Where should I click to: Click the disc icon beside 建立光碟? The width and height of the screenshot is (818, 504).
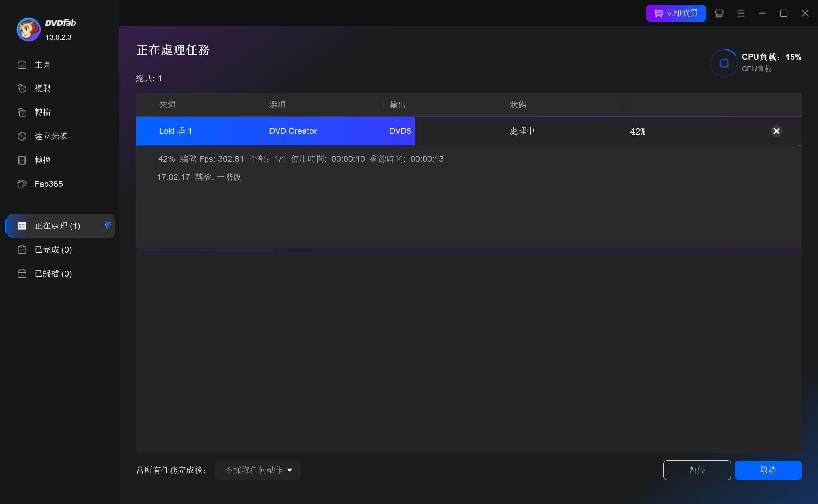pyautogui.click(x=22, y=136)
